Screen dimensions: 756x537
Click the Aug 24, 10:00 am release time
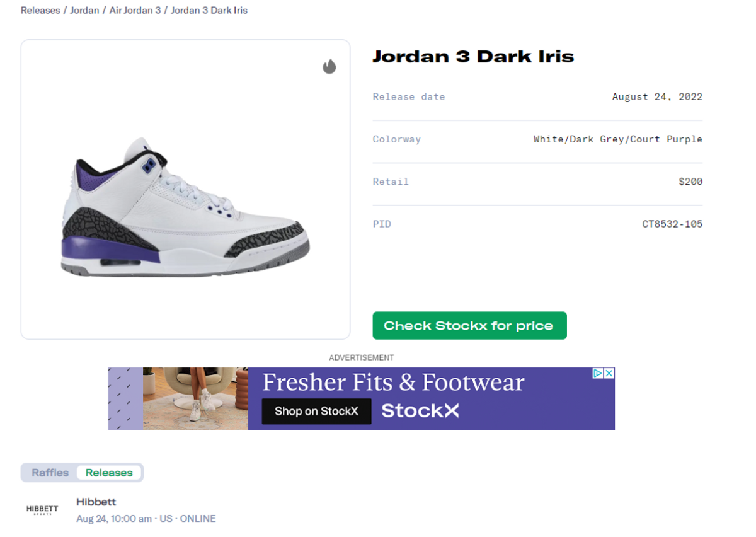click(x=114, y=519)
